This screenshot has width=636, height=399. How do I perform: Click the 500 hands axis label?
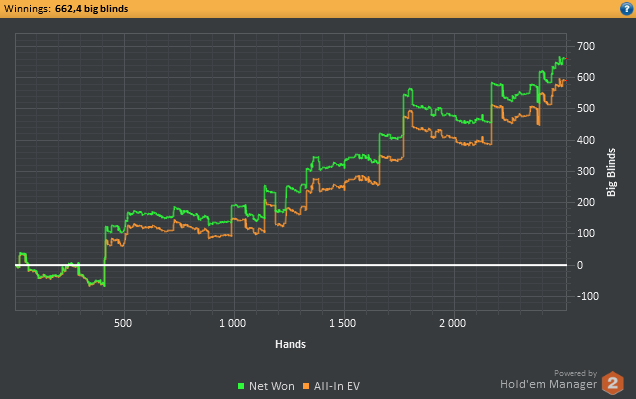point(123,323)
